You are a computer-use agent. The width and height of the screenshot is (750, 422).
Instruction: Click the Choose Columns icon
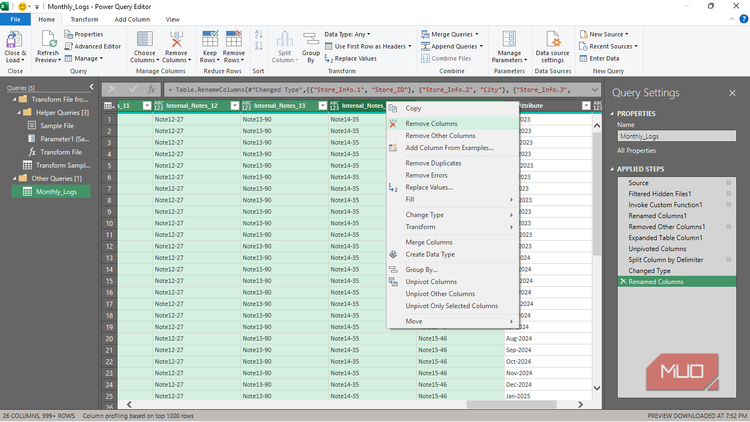[x=144, y=39]
